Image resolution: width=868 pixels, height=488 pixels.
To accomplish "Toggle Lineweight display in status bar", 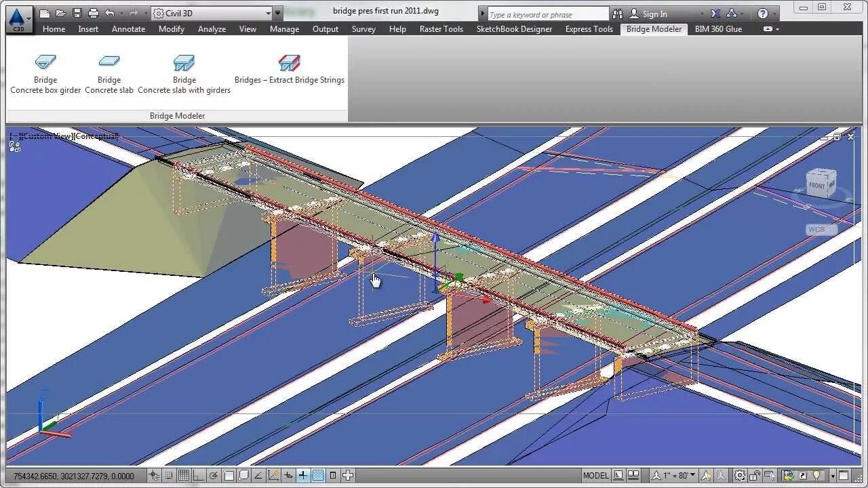I will [x=303, y=476].
